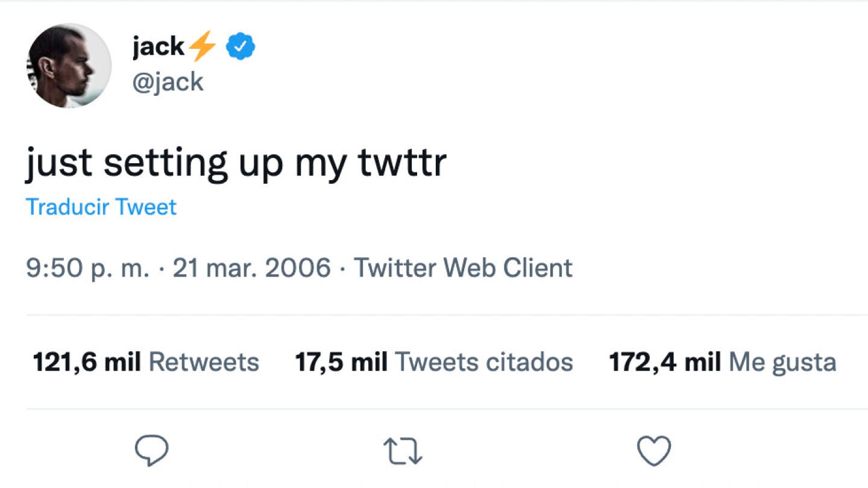Image resolution: width=868 pixels, height=488 pixels.
Task: Open jack's profile picture
Action: click(69, 66)
